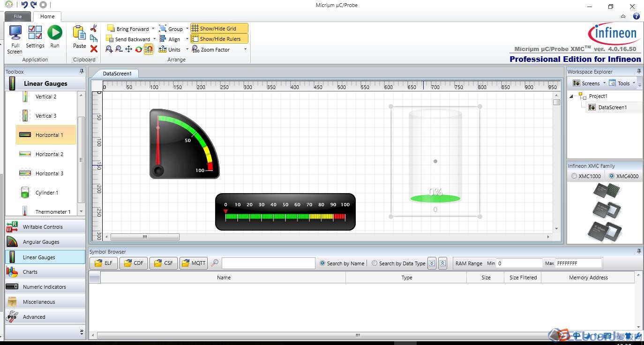Open the Send Backward dropdown arrow
The height and width of the screenshot is (345, 644).
tap(154, 39)
